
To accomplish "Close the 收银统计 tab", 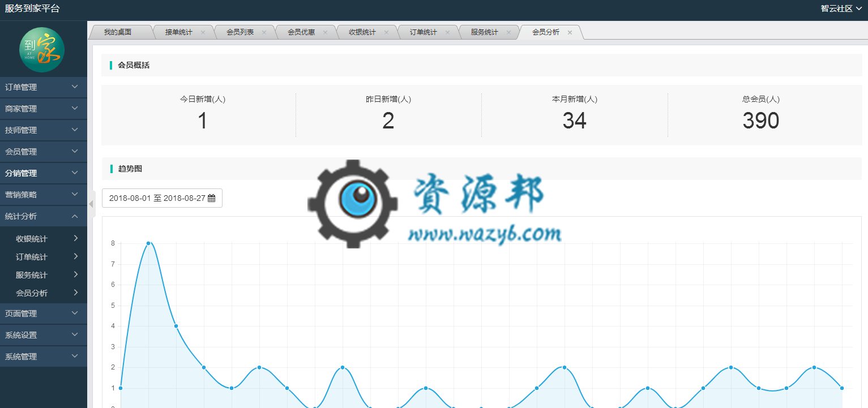I will tap(386, 32).
